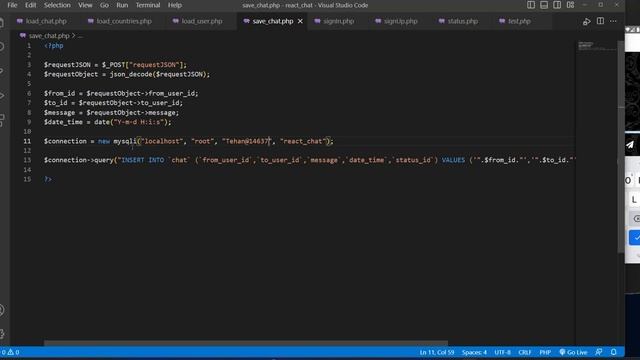Open Run and Debug in the activity bar

tap(2, 96)
